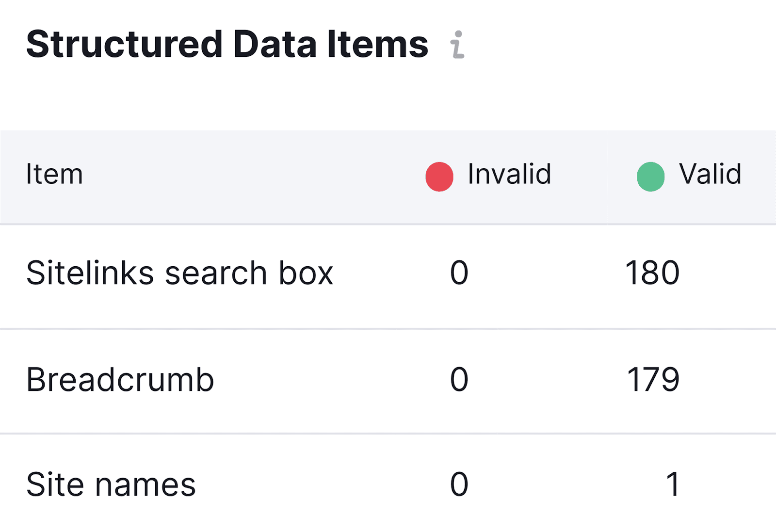The image size is (776, 532).
Task: Open the 179 valid Breadcrumb items
Action: tap(653, 380)
